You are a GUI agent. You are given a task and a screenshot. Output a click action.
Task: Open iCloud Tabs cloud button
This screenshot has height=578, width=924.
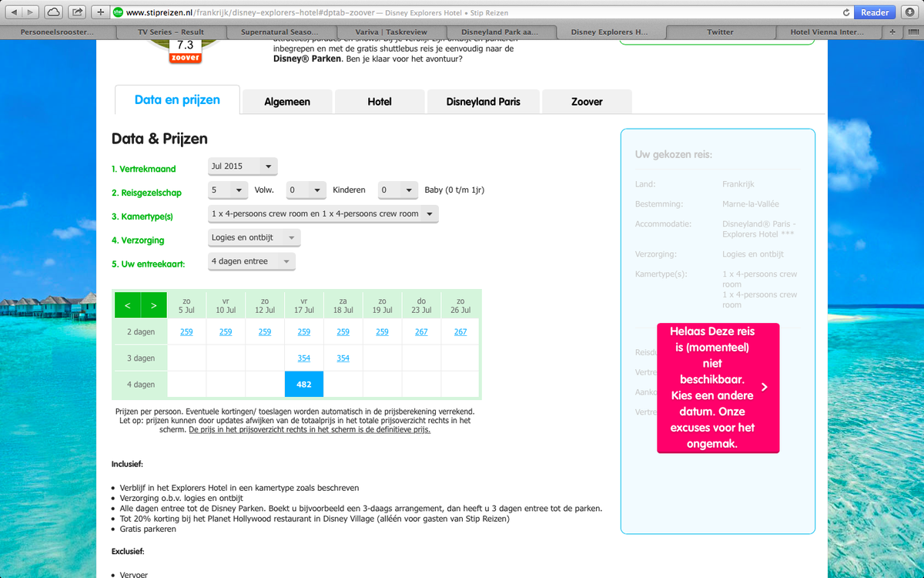(54, 12)
